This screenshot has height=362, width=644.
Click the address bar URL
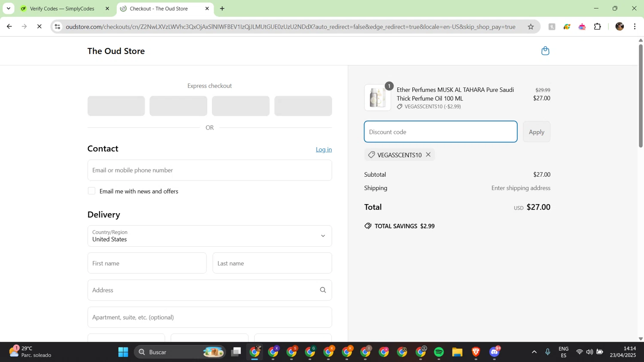click(291, 27)
